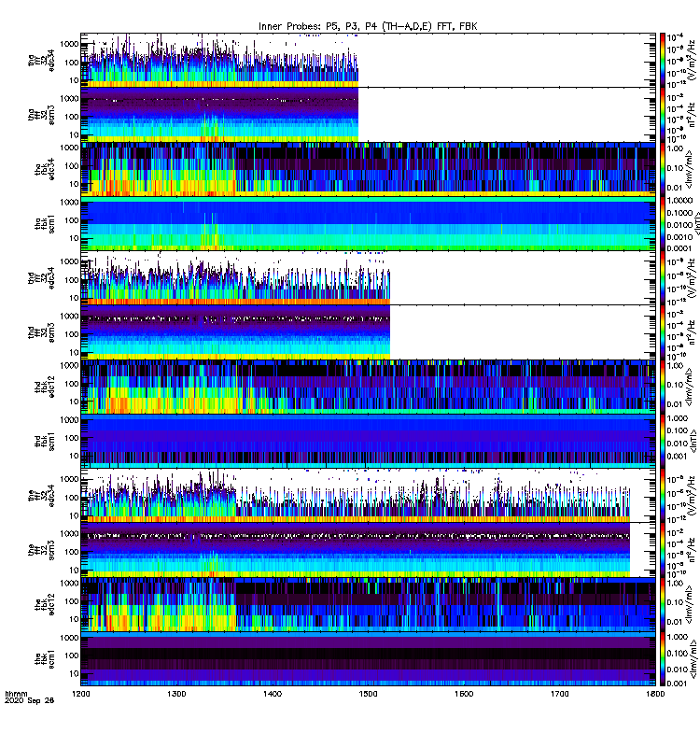The image size is (700, 747).
Task: Click the 'the fff 32 edc34' panel label
Action: [42, 496]
